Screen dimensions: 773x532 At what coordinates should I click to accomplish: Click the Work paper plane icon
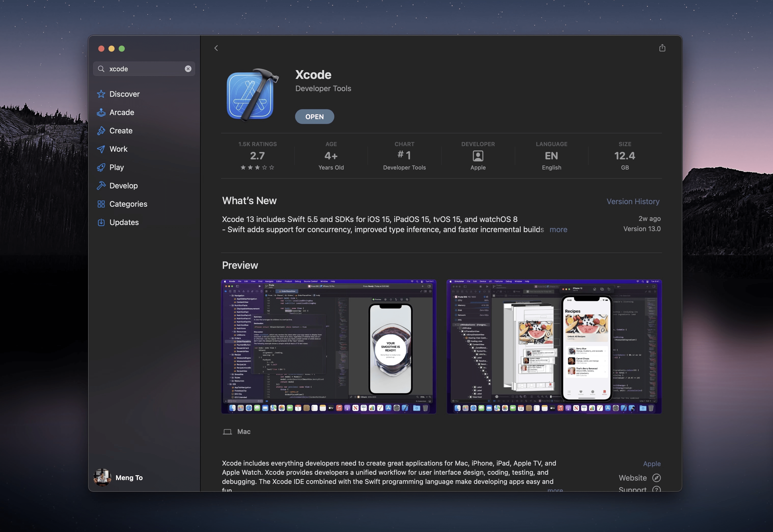click(101, 149)
